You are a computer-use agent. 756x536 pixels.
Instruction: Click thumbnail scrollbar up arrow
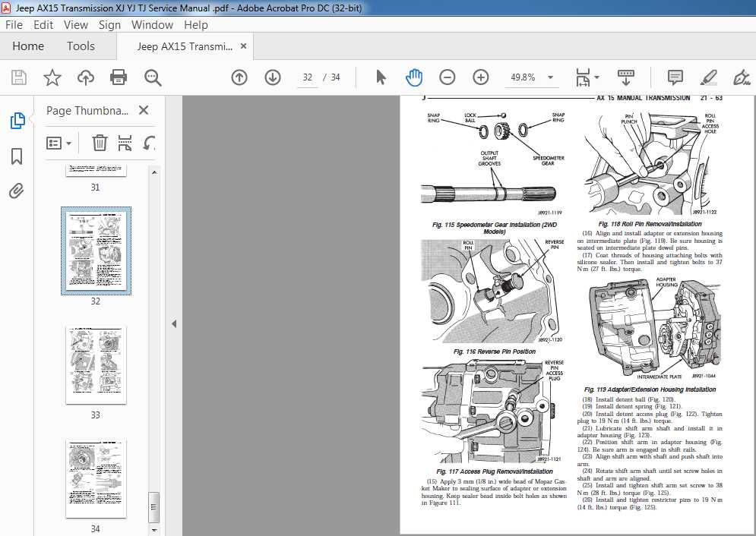tap(154, 172)
